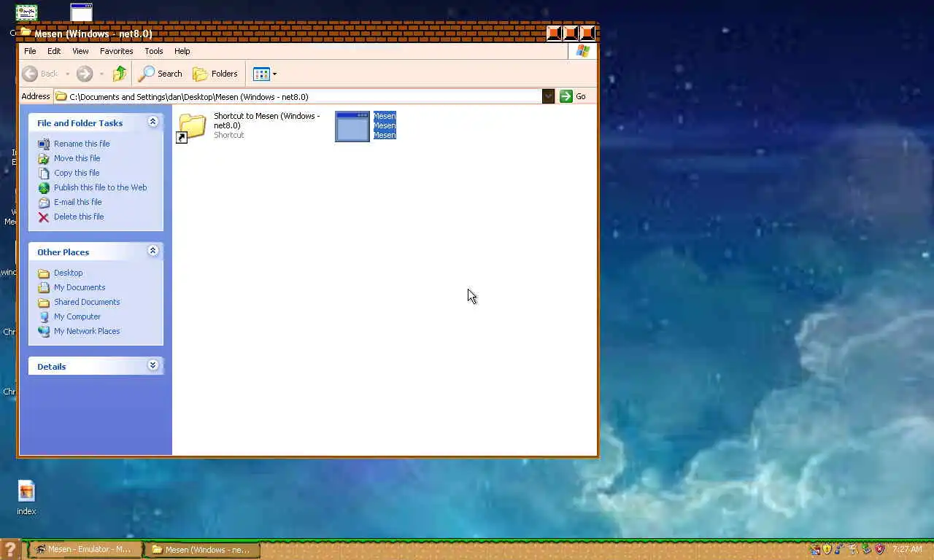Click Rename this file

click(82, 144)
